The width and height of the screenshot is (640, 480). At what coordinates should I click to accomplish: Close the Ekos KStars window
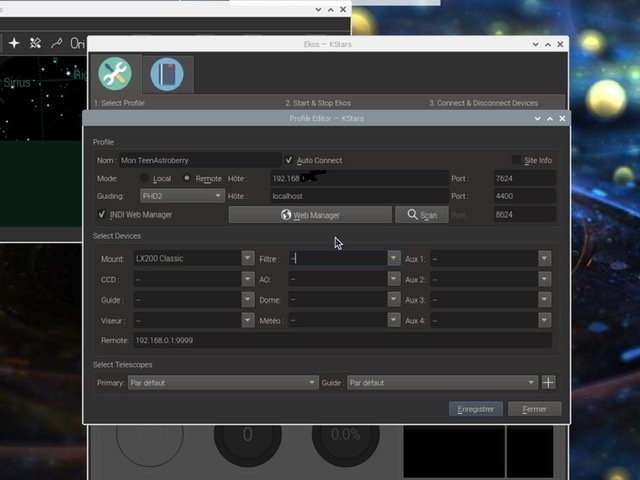click(x=560, y=44)
